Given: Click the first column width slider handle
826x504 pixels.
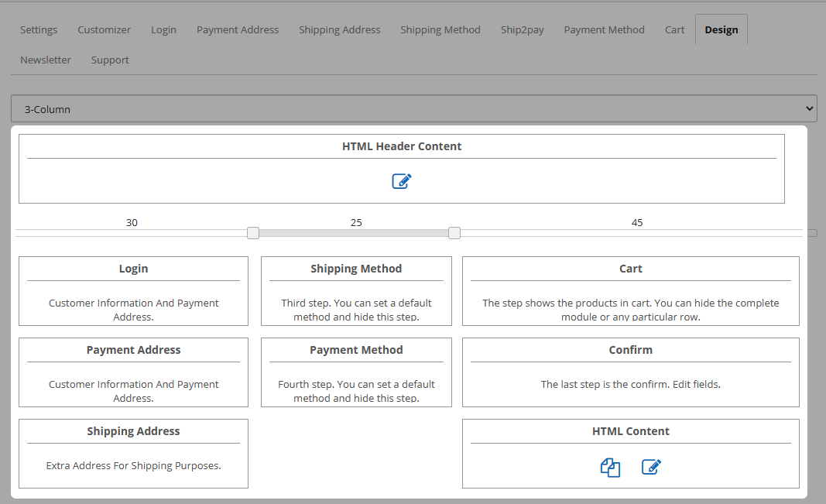Looking at the screenshot, I should coord(253,233).
